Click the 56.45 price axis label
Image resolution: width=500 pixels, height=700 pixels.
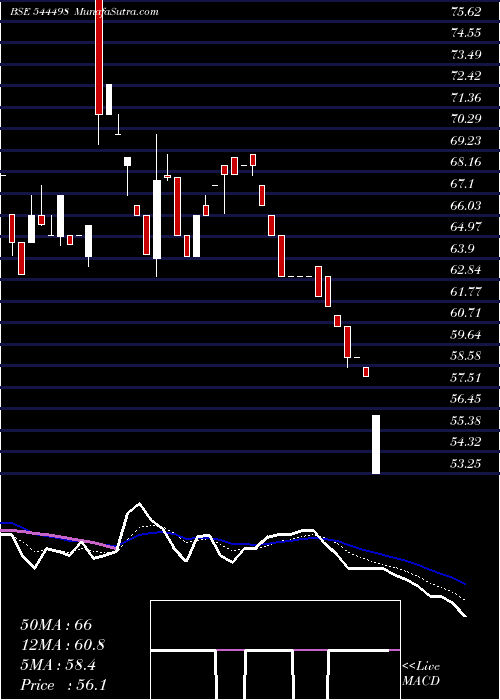466,399
